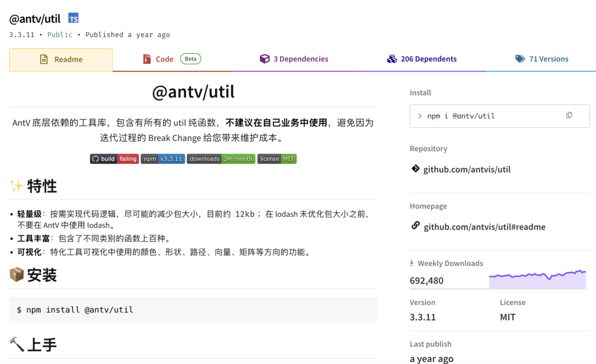
Task: Click the @antv/util readme heading
Action: coord(193,92)
